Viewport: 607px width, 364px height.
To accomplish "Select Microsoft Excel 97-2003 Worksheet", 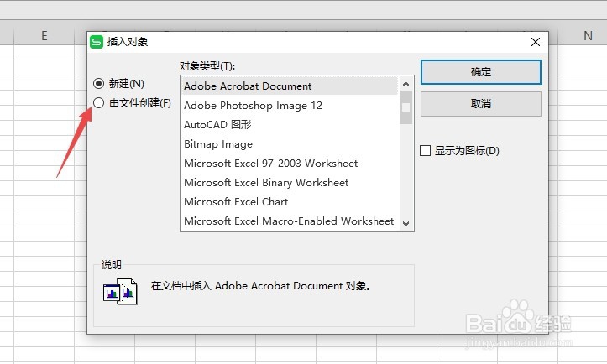I will 290,164.
